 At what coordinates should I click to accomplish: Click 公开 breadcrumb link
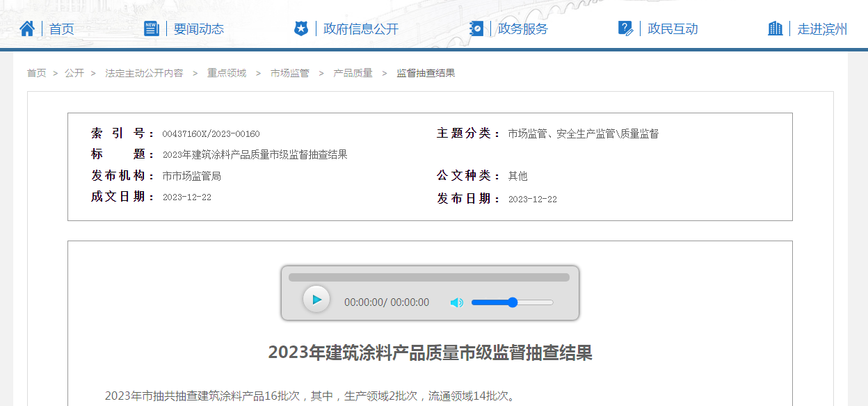[x=74, y=73]
